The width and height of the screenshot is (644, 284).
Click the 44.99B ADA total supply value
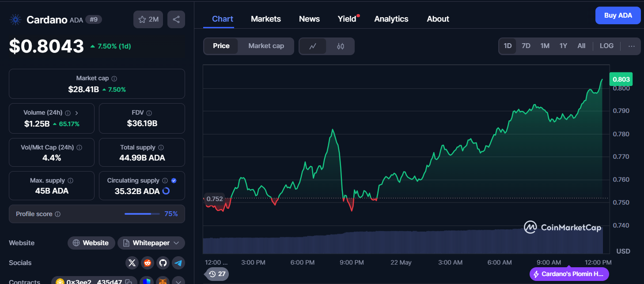pyautogui.click(x=142, y=158)
